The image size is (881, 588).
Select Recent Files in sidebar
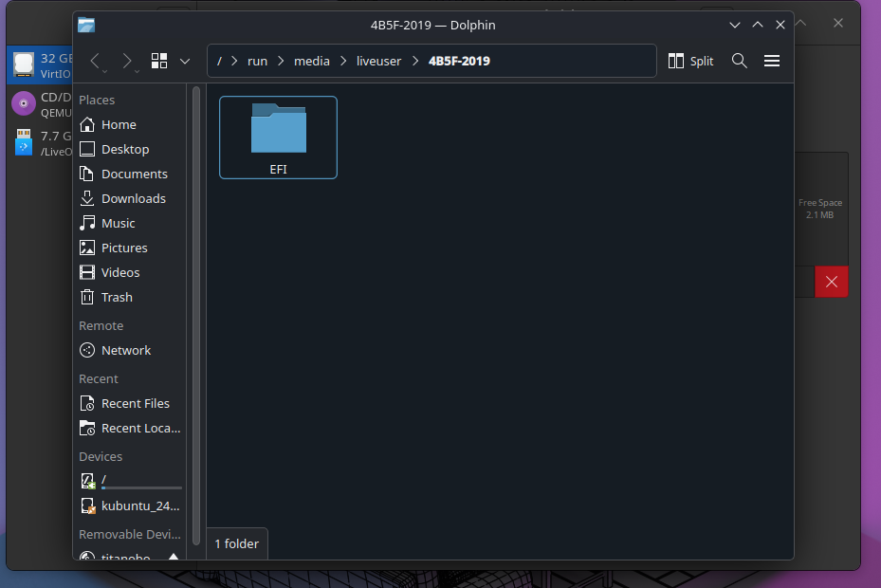tap(135, 403)
